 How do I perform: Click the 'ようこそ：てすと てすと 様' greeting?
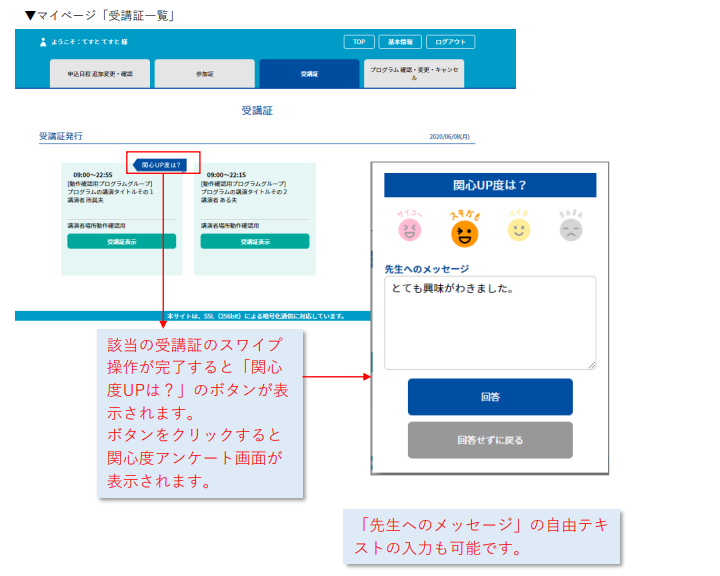(90, 42)
